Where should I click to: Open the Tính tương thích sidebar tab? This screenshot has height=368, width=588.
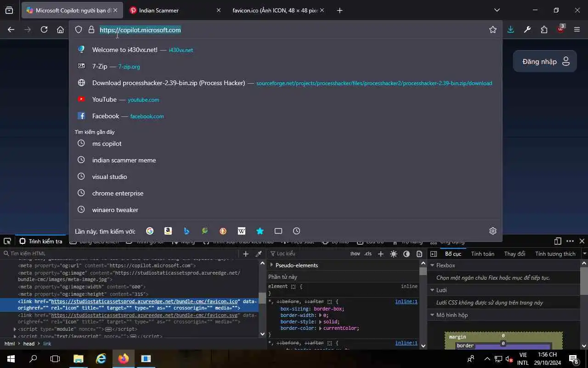tap(555, 253)
